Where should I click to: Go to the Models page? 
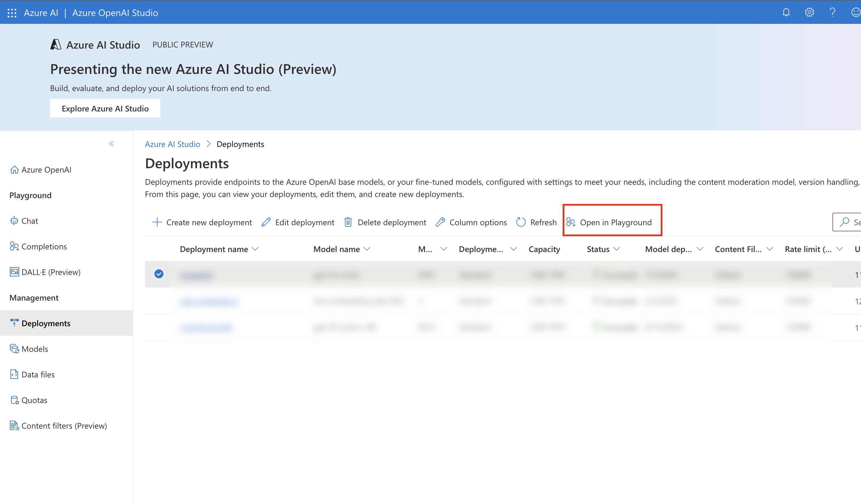35,349
